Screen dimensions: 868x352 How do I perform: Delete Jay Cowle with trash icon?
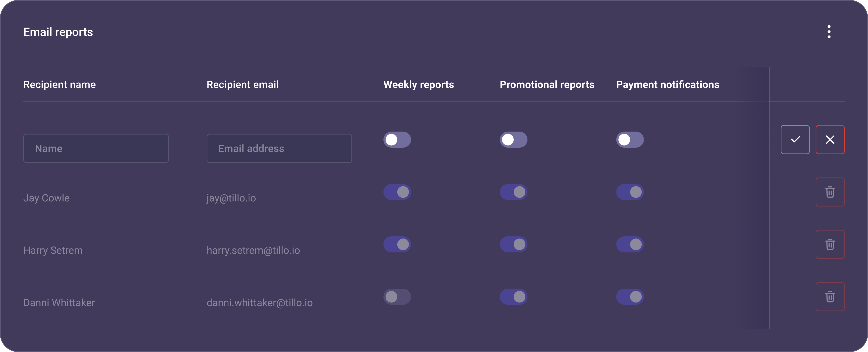click(x=830, y=192)
